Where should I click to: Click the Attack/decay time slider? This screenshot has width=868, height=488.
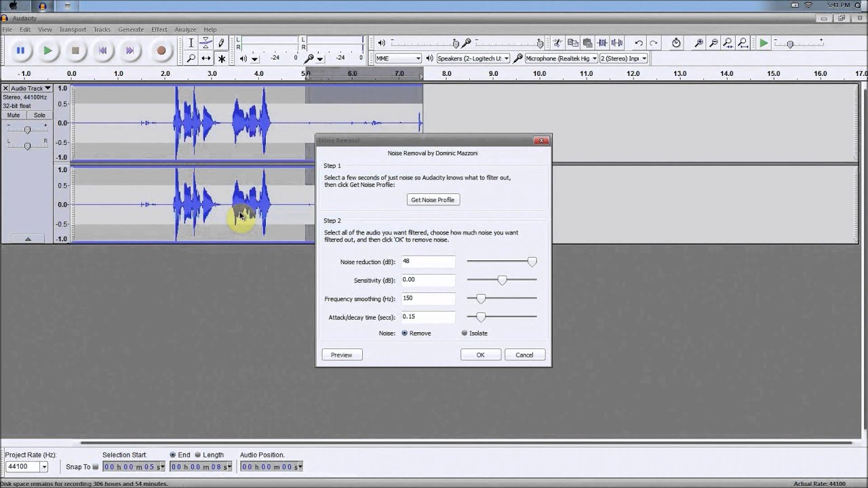point(502,317)
